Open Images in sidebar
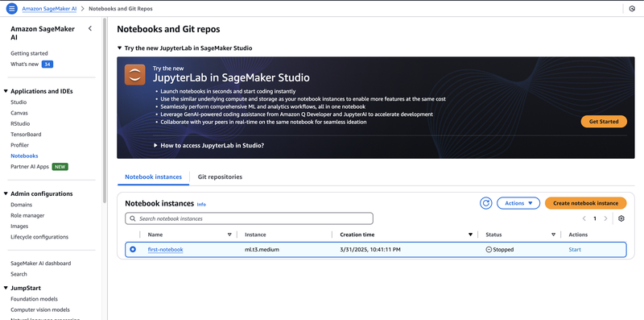 coord(19,226)
